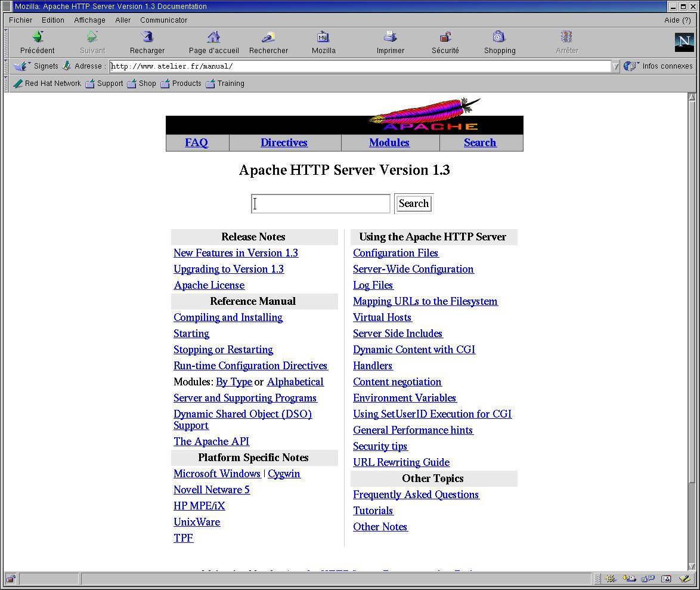Go back with the Précédent arrow icon
The image size is (700, 590).
tap(38, 36)
